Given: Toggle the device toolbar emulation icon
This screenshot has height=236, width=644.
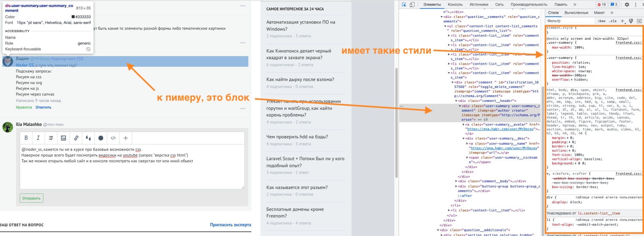Looking at the screenshot, I should [x=412, y=5].
